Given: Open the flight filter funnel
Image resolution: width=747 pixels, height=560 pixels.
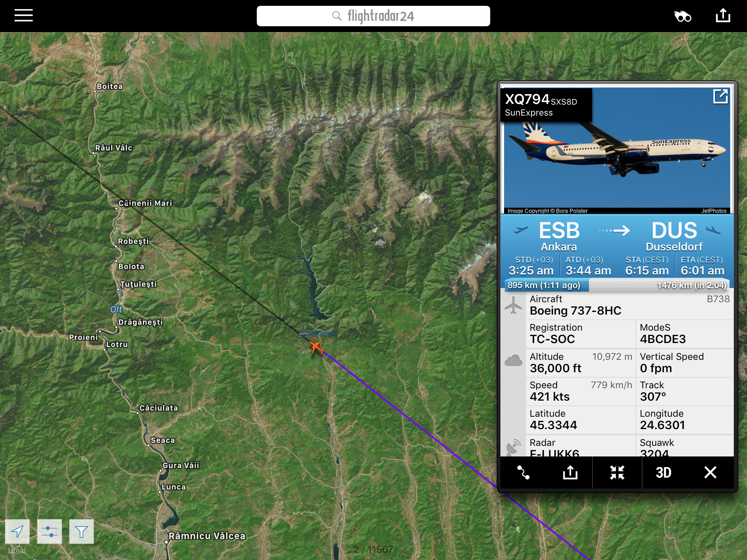Looking at the screenshot, I should tap(81, 532).
